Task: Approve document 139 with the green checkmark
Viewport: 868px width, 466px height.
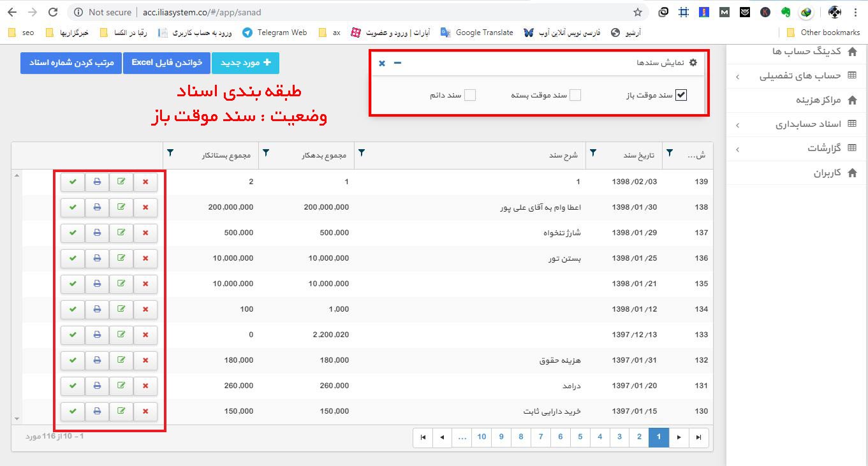Action: click(72, 182)
